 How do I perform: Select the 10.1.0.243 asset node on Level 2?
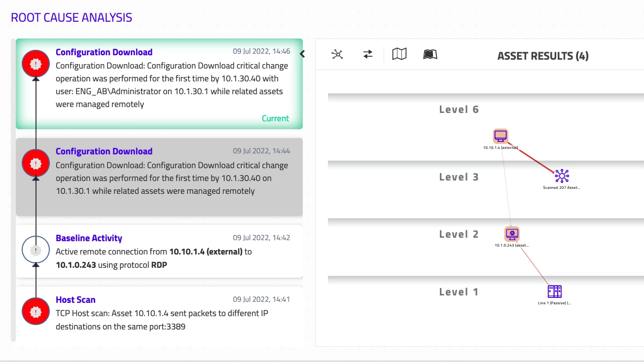pyautogui.click(x=512, y=233)
